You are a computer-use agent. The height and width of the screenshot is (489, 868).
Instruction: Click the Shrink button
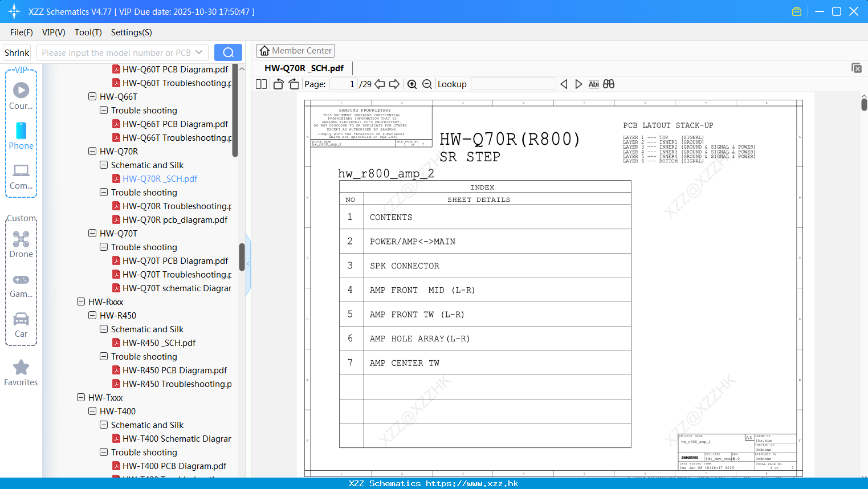coord(17,52)
